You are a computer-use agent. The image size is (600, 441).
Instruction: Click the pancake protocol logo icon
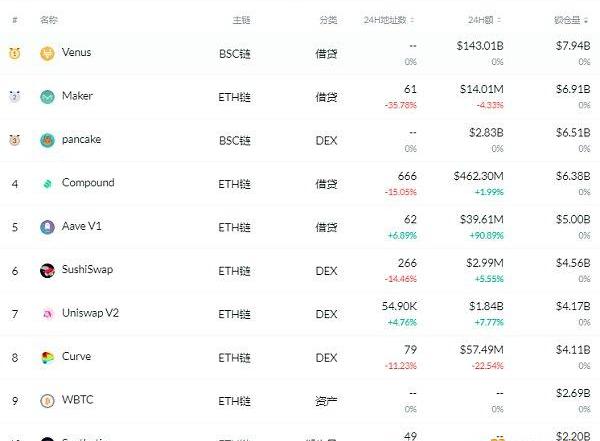(x=47, y=140)
